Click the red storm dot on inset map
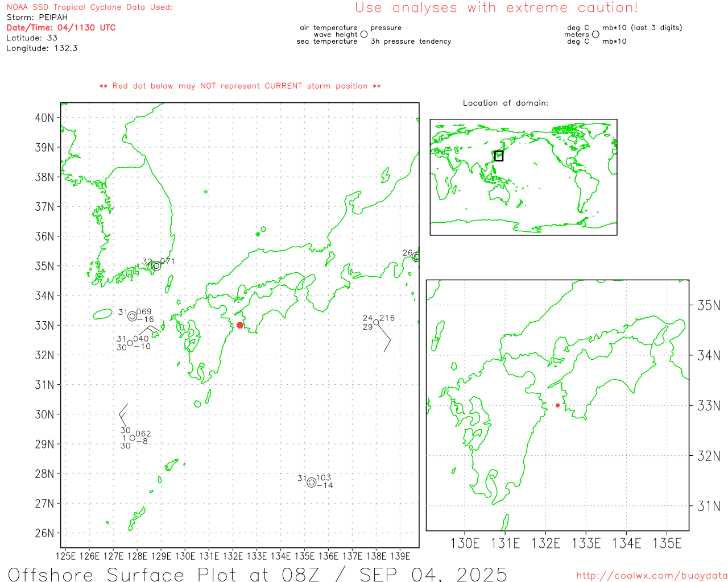This screenshot has height=582, width=728. (x=557, y=405)
